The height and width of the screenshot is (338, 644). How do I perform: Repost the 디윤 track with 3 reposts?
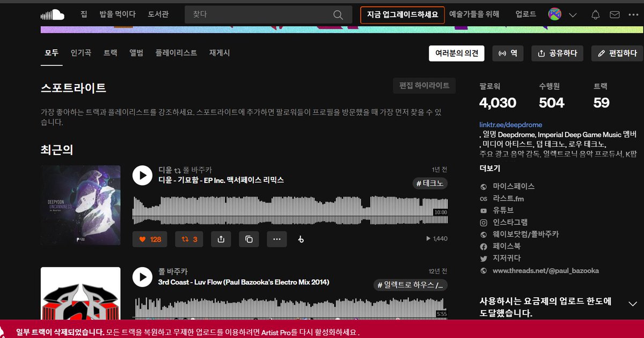click(189, 239)
